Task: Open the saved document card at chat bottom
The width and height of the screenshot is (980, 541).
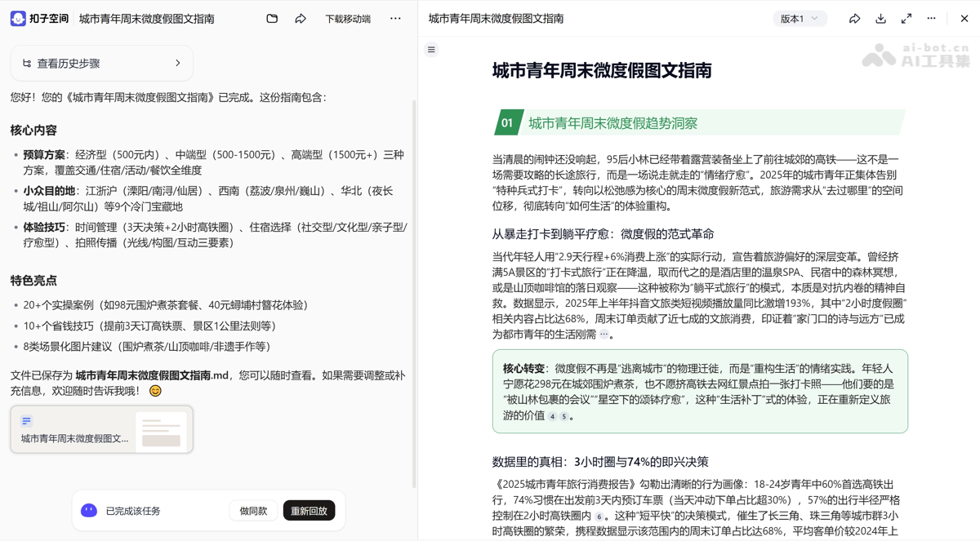Action: (101, 428)
